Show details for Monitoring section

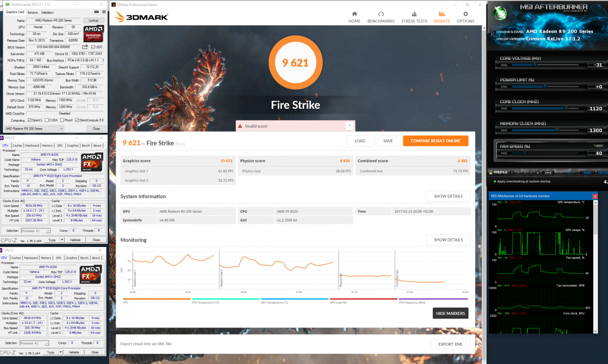[x=448, y=239]
